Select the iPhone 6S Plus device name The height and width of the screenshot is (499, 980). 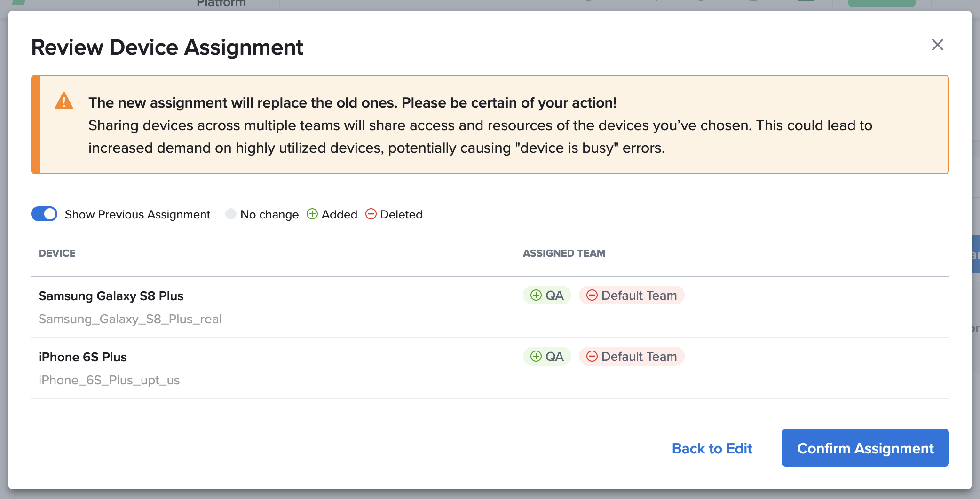pyautogui.click(x=83, y=357)
